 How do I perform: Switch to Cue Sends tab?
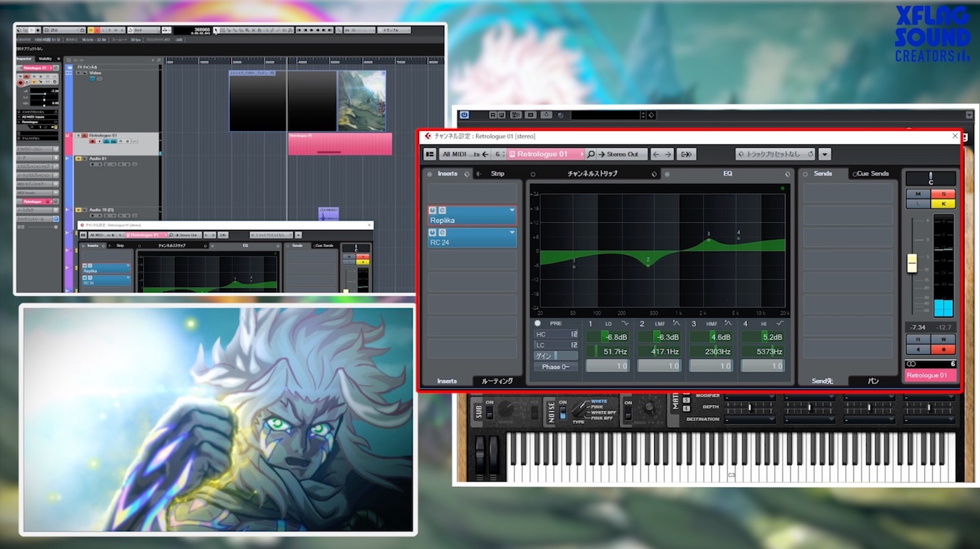click(x=872, y=174)
